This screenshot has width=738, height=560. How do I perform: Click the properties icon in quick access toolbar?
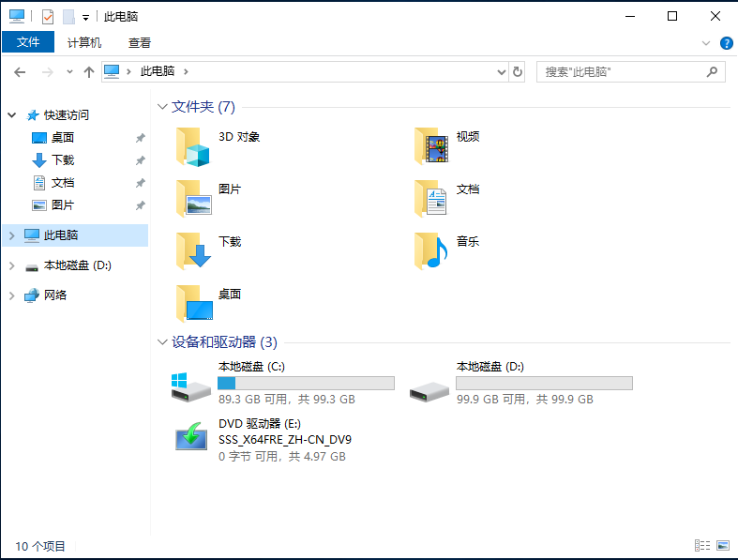[48, 16]
